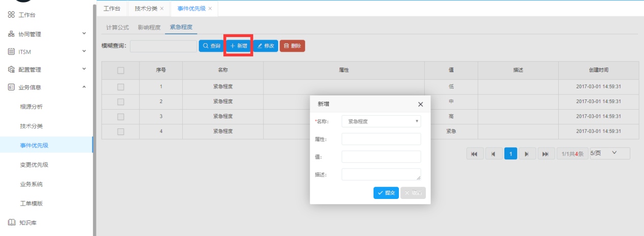Screen dimensions: 644x236
Task: Switch to the 计算公式 tab
Action: pos(117,27)
